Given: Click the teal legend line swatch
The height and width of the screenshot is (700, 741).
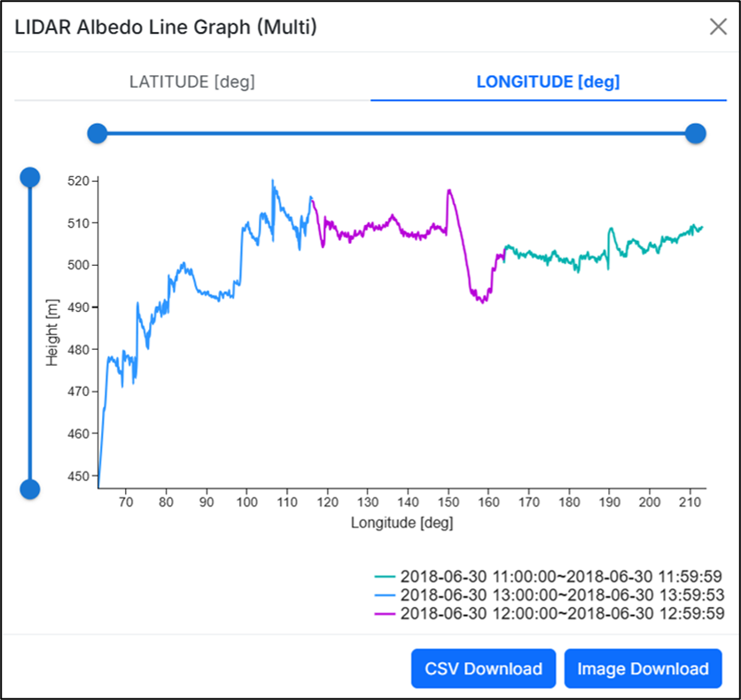Looking at the screenshot, I should [x=385, y=575].
